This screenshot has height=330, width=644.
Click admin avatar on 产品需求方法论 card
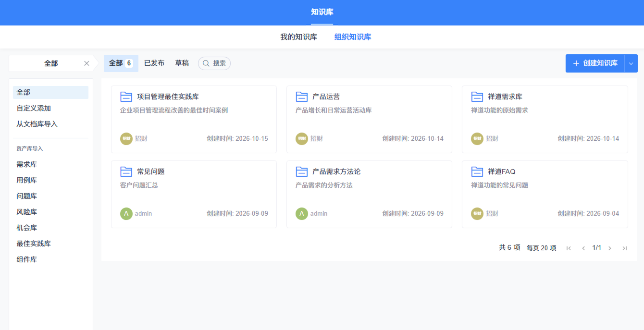click(302, 213)
